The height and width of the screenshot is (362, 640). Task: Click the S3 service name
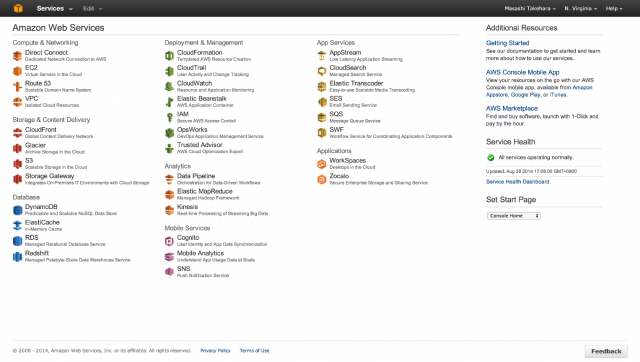coord(29,160)
